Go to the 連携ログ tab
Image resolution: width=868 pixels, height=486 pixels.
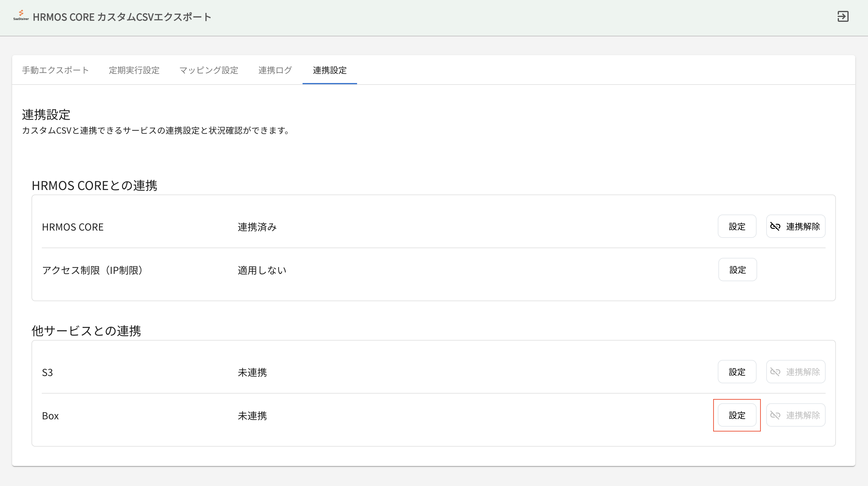click(x=275, y=70)
